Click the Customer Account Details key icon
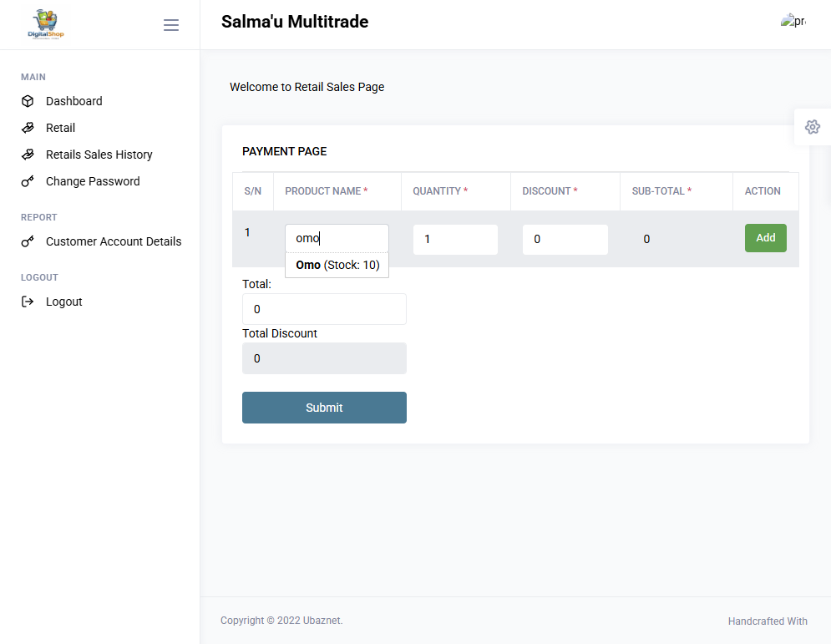 28,241
